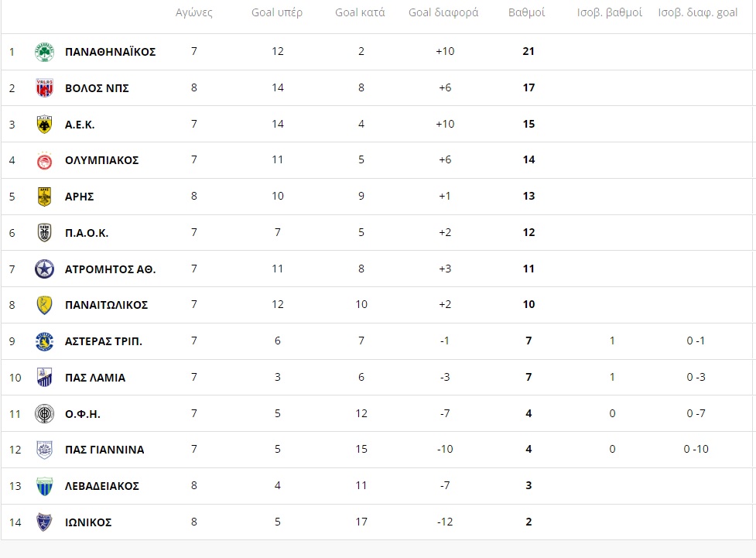
Task: Click the Atromitos blue star crest
Action: click(44, 269)
